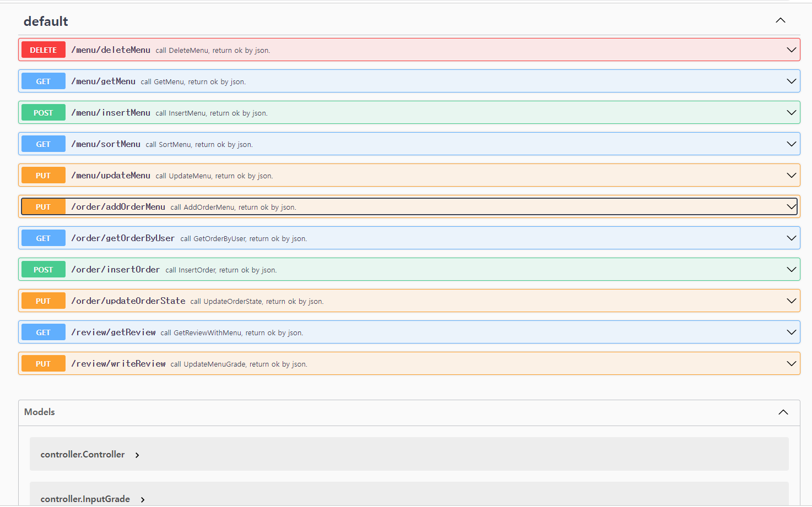Collapse the default section chevron

click(781, 20)
